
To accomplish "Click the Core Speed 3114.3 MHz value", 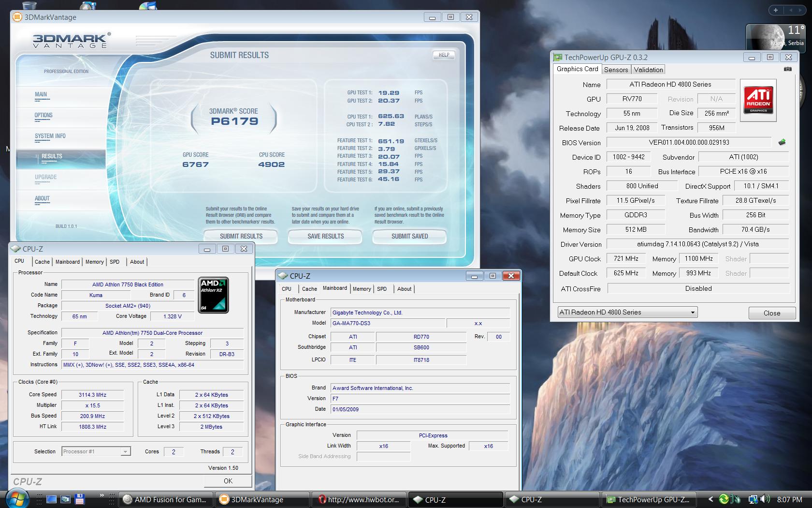I will tap(93, 395).
